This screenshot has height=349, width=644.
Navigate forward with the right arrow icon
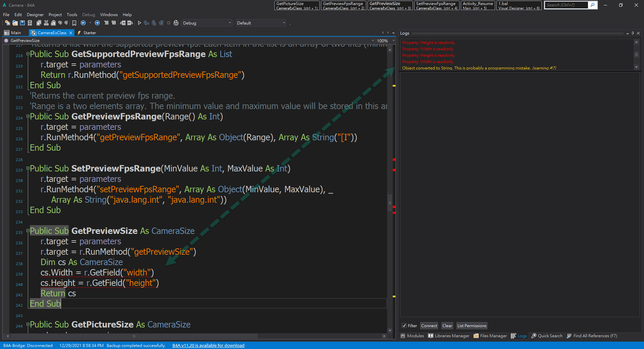(x=97, y=23)
